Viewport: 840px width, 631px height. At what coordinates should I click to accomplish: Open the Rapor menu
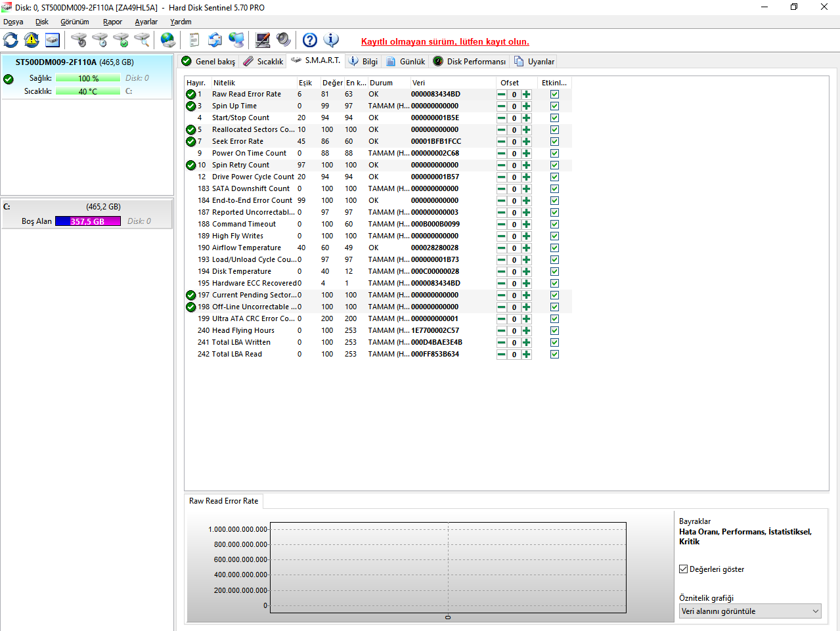pyautogui.click(x=112, y=22)
